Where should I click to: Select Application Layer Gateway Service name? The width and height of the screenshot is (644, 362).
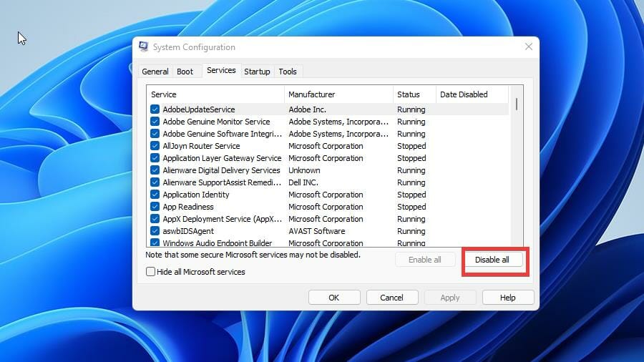tap(223, 158)
